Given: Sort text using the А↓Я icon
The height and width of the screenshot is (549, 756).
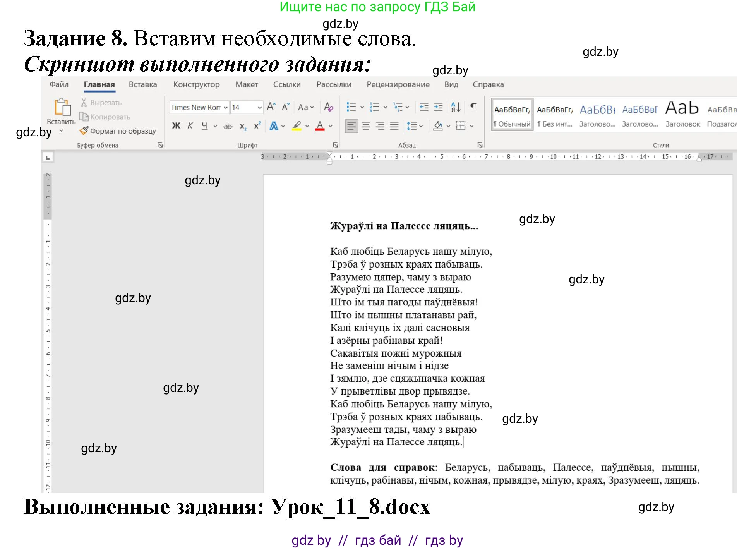Looking at the screenshot, I should pyautogui.click(x=455, y=107).
